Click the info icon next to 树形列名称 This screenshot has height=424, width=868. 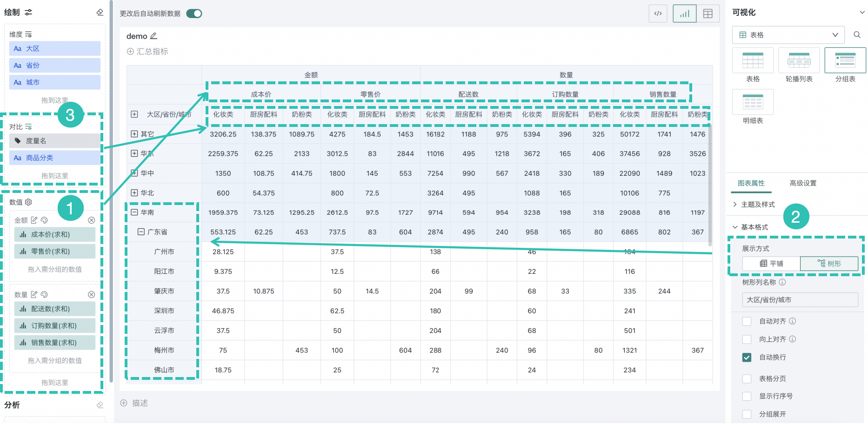782,282
